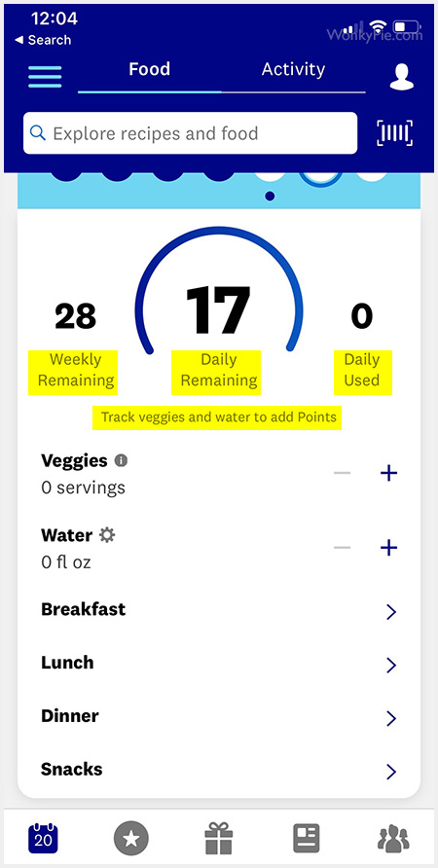This screenshot has height=868, width=438.
Task: Expand the Lunch section chevron
Action: tap(391, 665)
